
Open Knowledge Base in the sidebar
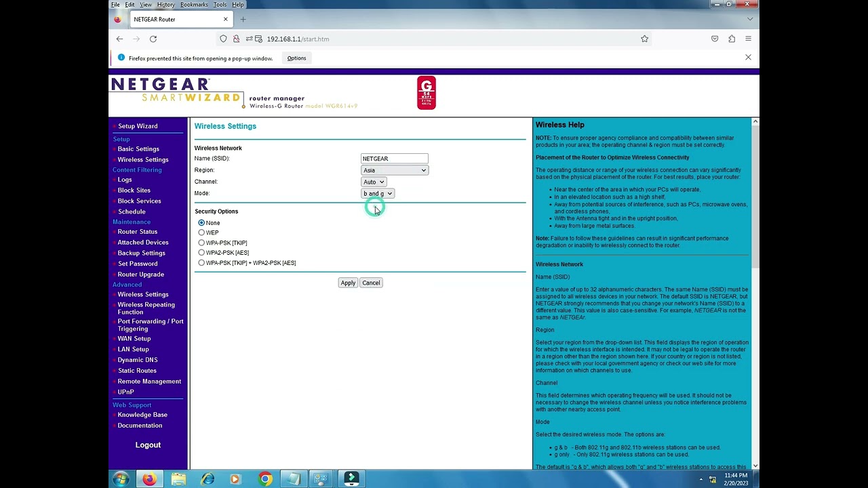click(142, 415)
